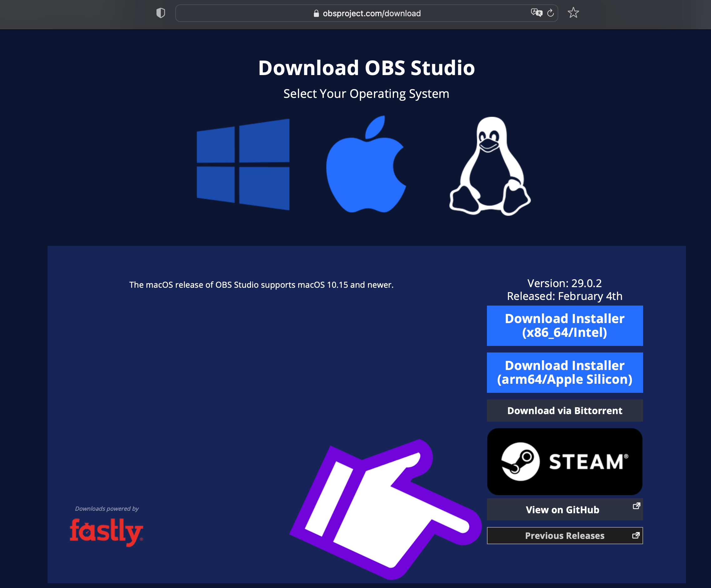Click the Download OBS Studio heading
Screen dimensions: 711x588
366,68
